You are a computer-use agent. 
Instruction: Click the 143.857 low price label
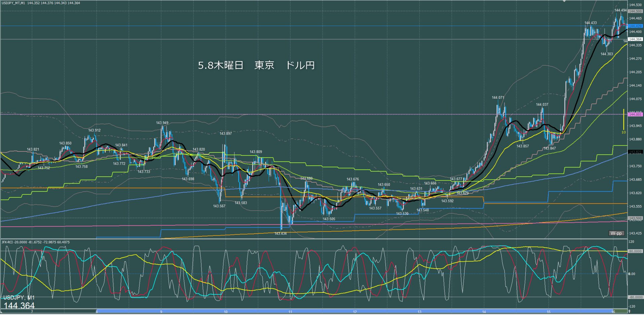pyautogui.click(x=523, y=146)
